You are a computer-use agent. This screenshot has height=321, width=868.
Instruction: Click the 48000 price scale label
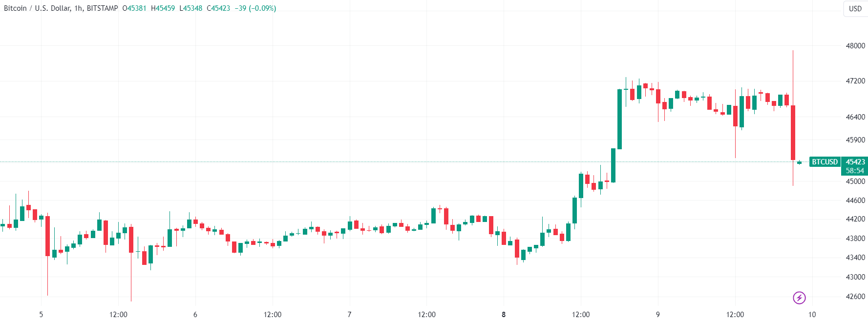tap(855, 46)
